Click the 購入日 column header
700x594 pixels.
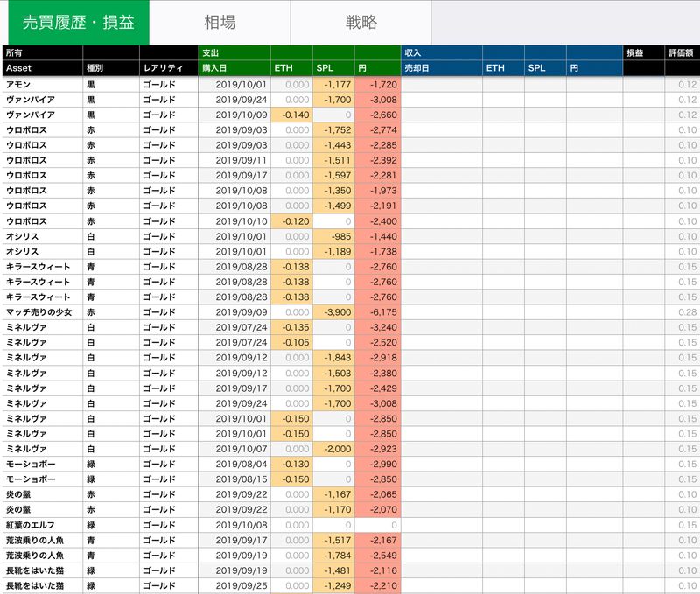(234, 68)
